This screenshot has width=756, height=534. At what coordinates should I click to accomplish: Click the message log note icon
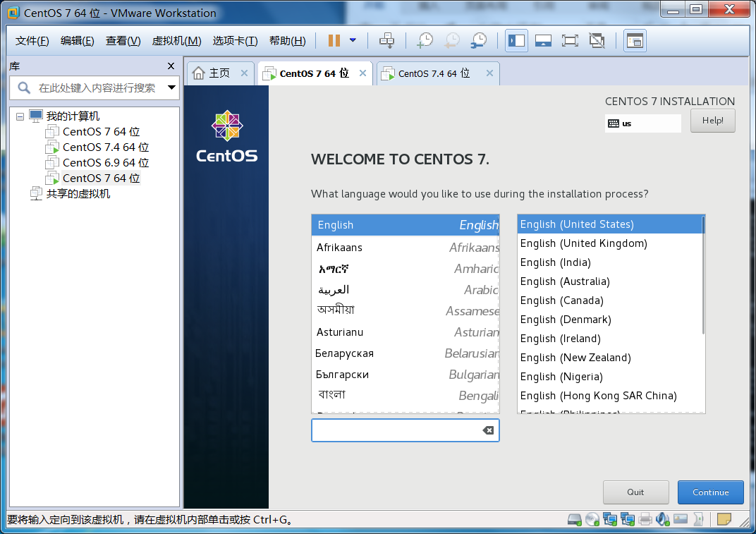pyautogui.click(x=724, y=519)
